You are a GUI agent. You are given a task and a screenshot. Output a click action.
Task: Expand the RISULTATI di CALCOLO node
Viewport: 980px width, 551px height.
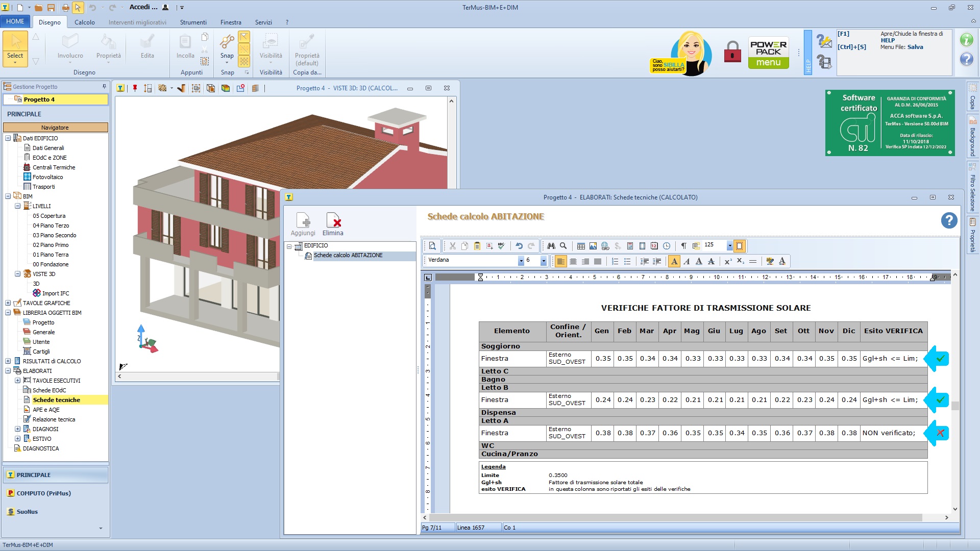[x=8, y=361]
